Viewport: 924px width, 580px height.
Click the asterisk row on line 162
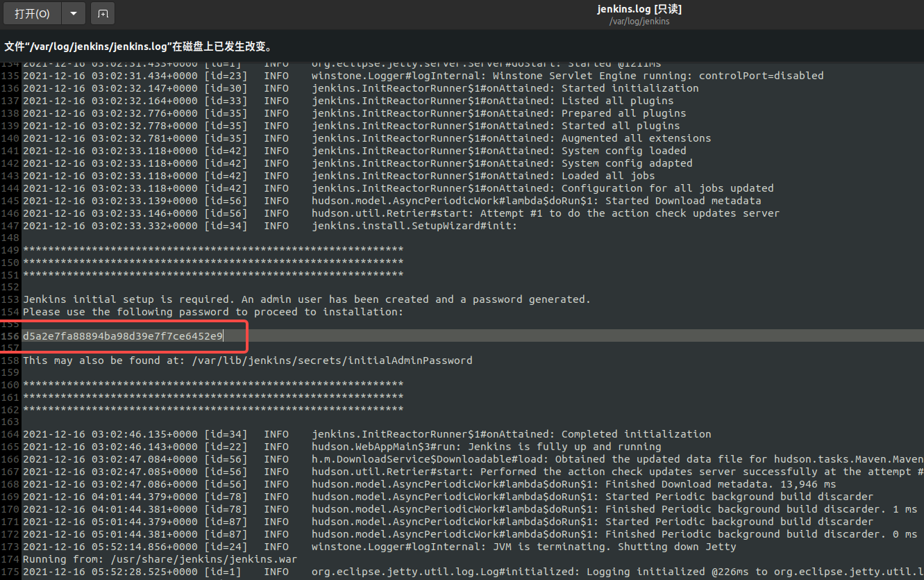213,409
